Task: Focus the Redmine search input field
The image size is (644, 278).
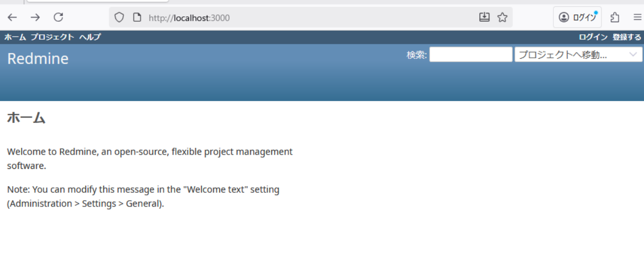Action: click(x=470, y=55)
